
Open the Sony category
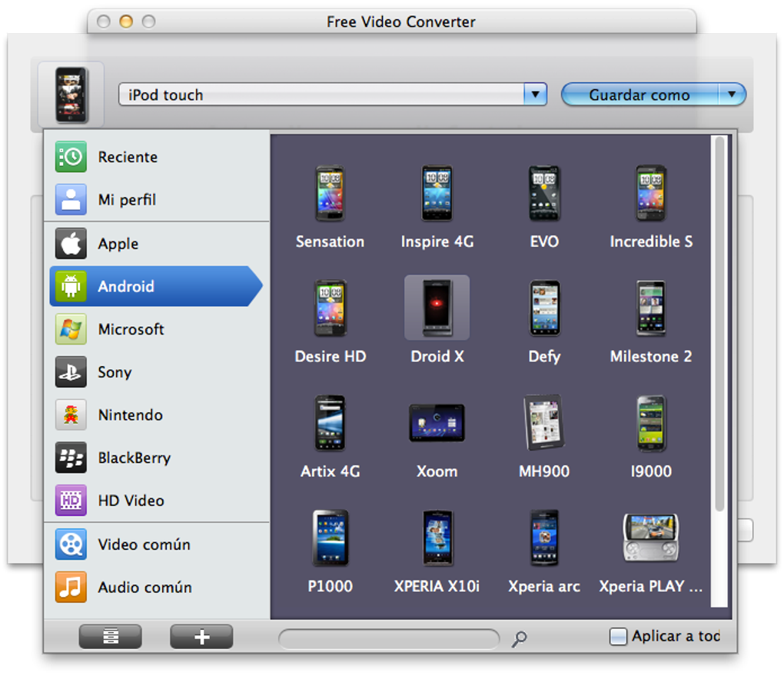tap(157, 371)
